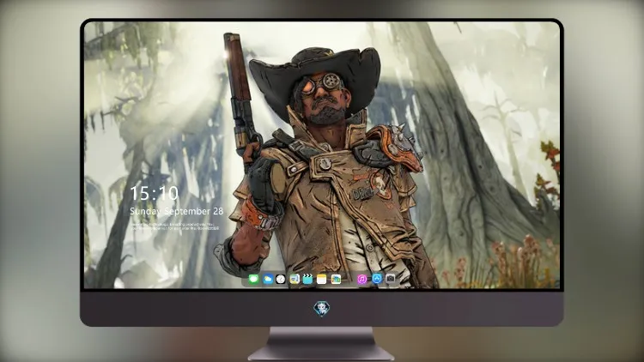Open the green Messages app in the dock

(x=254, y=280)
